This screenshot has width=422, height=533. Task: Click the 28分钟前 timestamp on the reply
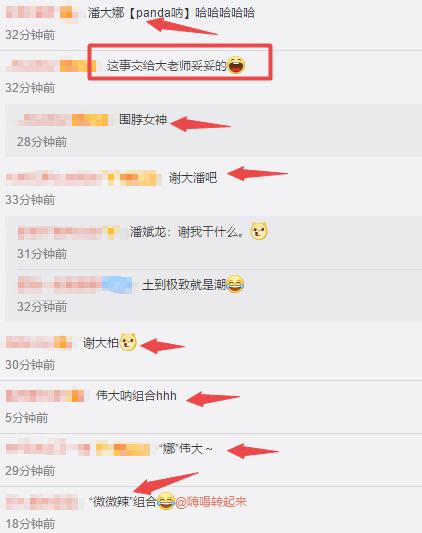click(42, 142)
